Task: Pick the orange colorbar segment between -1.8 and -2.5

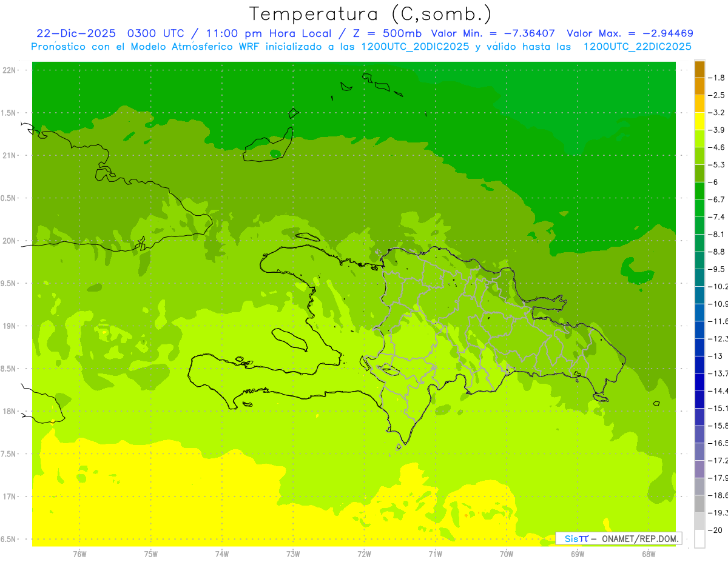Action: [x=699, y=86]
